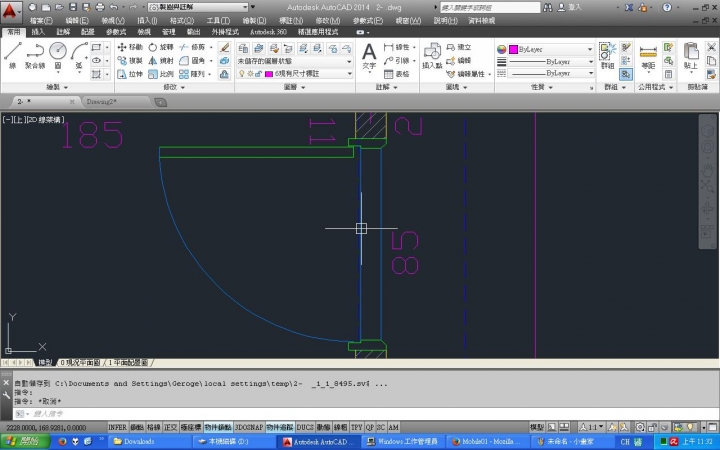
Task: Select the Arc (弧) tool
Action: coord(79,55)
